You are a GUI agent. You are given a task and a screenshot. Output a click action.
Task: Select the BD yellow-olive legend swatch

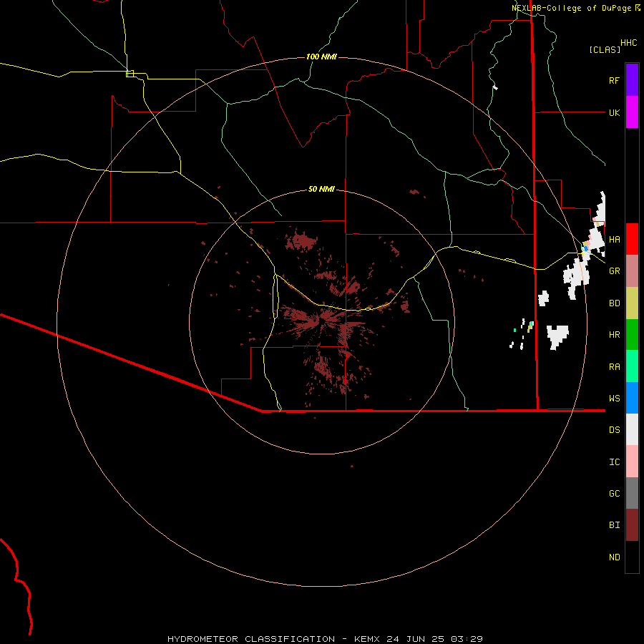(x=632, y=303)
